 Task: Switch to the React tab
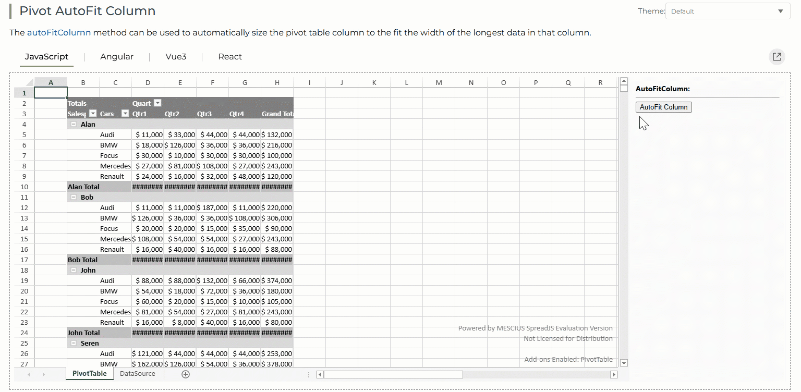(230, 57)
